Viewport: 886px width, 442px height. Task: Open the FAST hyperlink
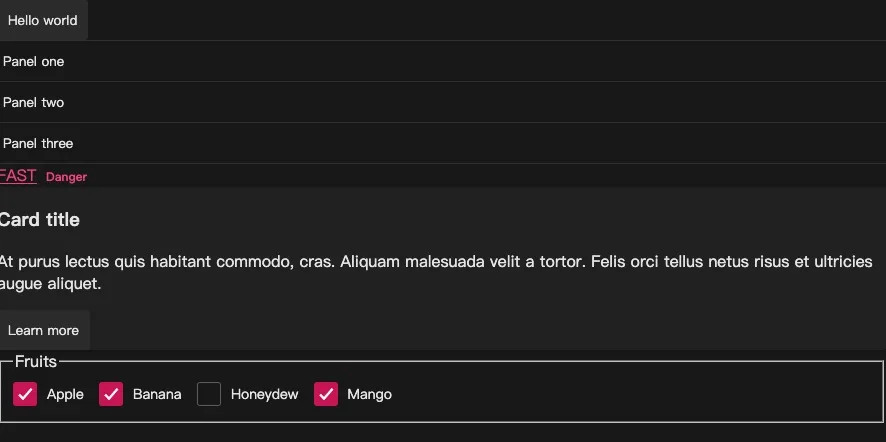click(x=18, y=176)
